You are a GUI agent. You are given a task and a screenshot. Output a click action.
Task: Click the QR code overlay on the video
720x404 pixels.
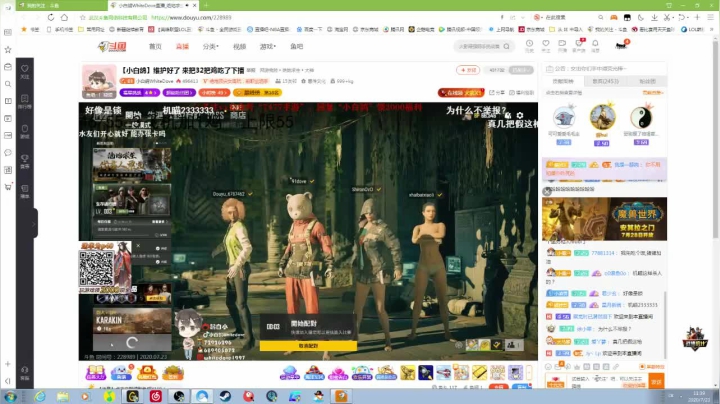(x=96, y=269)
